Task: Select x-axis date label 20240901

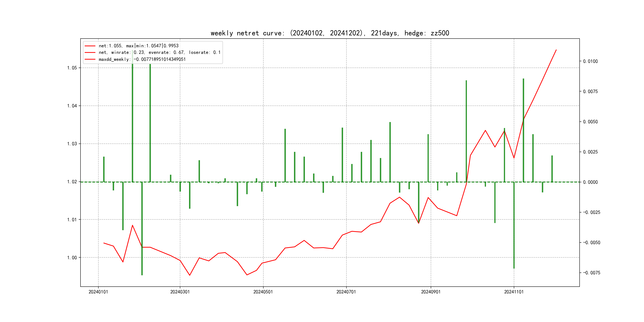Action: click(431, 292)
